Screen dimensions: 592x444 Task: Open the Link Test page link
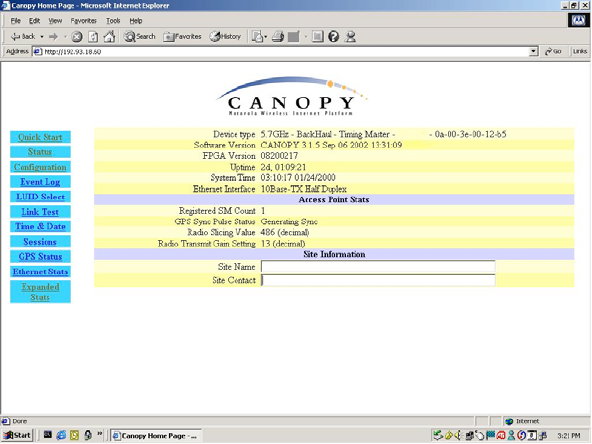click(40, 212)
